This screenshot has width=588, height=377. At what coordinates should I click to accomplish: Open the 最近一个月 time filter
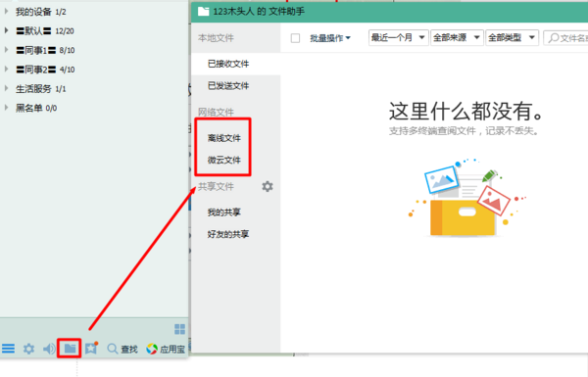pos(398,37)
